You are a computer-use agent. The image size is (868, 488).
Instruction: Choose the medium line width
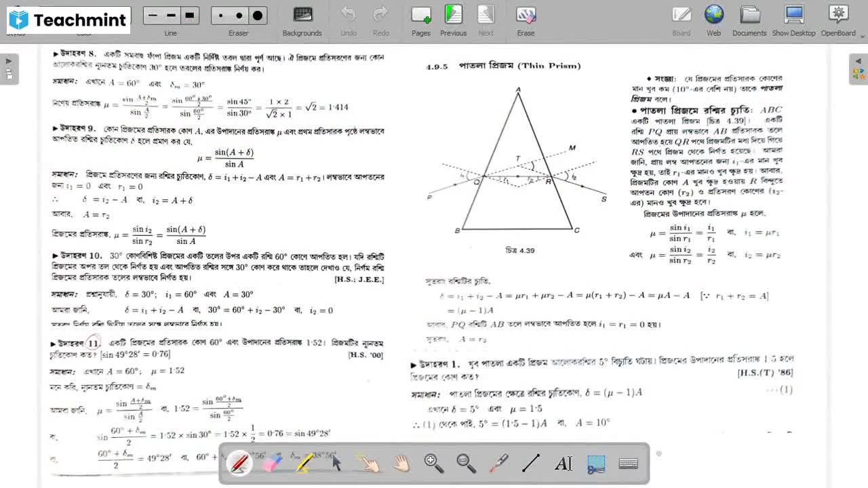coord(171,15)
